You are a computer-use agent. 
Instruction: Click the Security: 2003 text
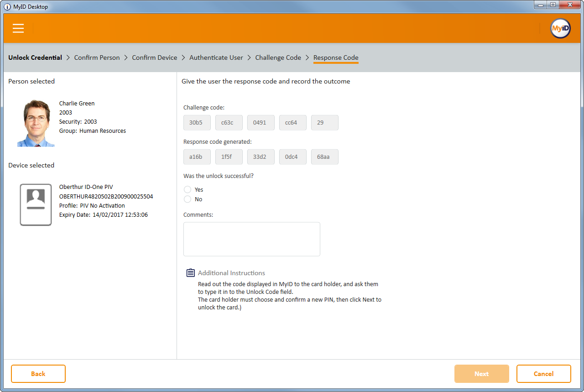click(78, 122)
